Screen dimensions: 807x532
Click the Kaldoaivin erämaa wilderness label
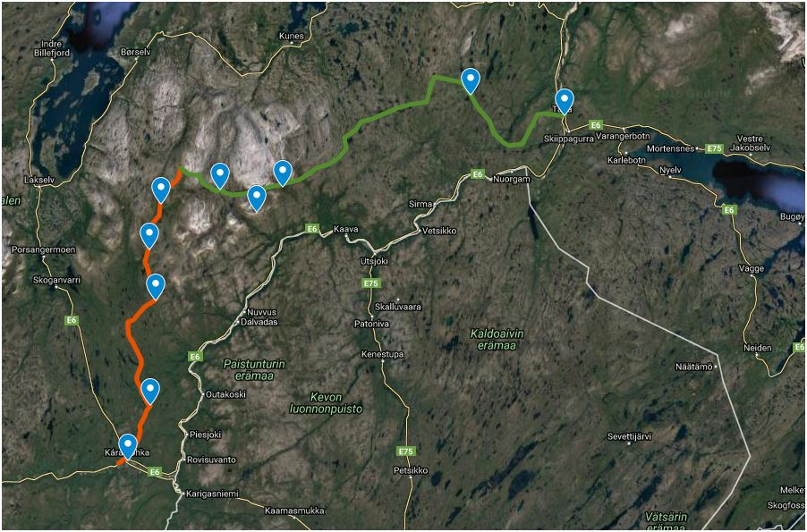(497, 340)
